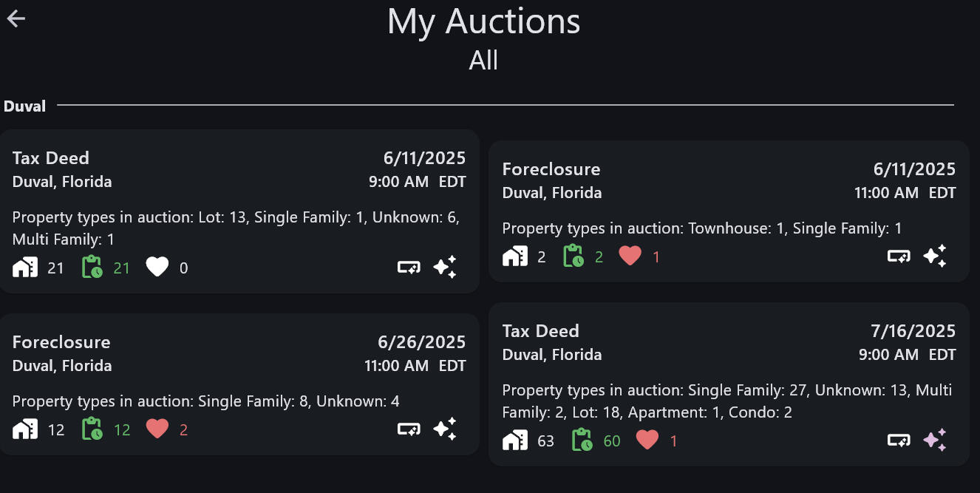The width and height of the screenshot is (980, 493).
Task: Click the All filter subtitle
Action: click(x=483, y=61)
